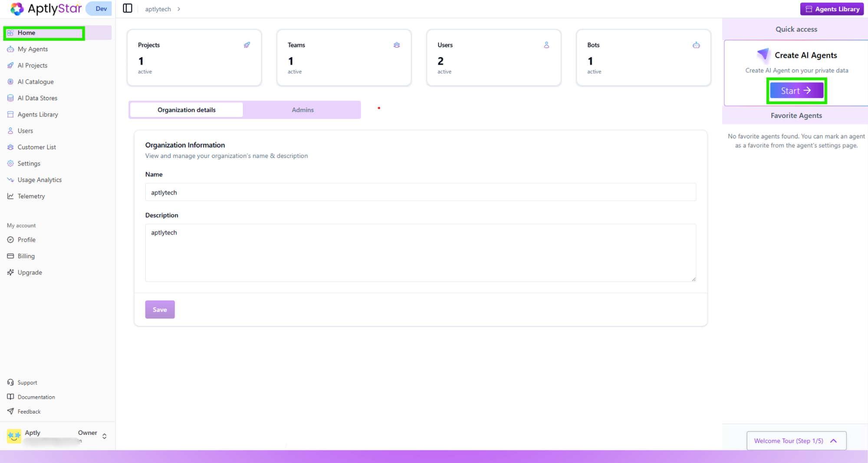Open the Telemetry page
This screenshot has height=463, width=868.
pyautogui.click(x=31, y=196)
